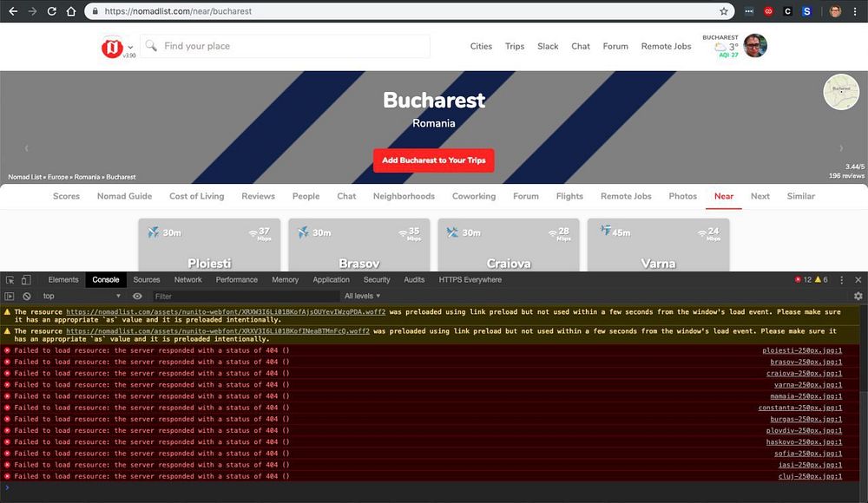
Task: Switch to the DevTools Network panel
Action: point(187,280)
